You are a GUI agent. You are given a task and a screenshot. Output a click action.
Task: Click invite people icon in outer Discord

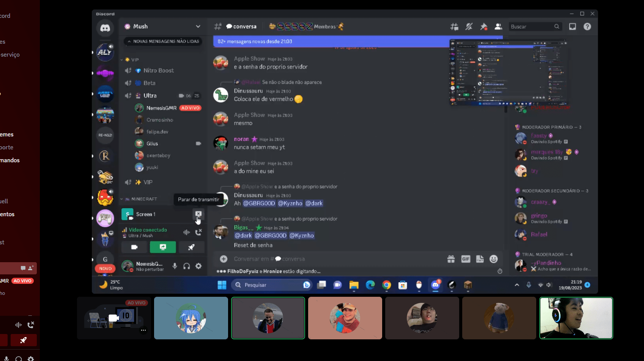(x=31, y=268)
